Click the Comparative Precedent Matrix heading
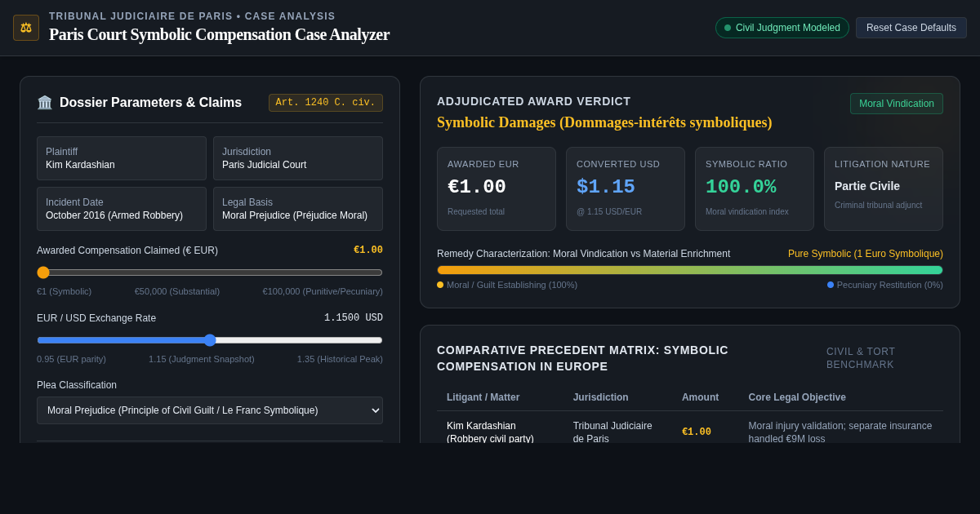 [583, 358]
